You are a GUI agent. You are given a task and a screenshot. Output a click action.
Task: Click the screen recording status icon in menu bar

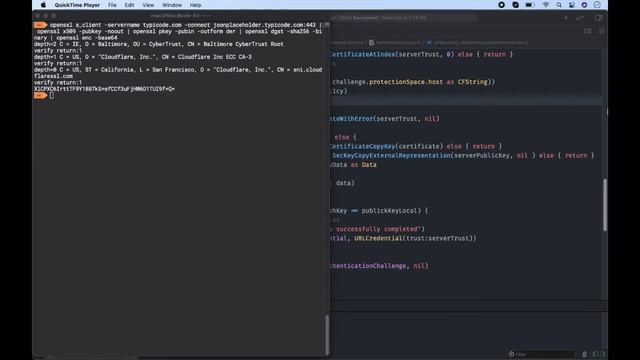(502, 5)
